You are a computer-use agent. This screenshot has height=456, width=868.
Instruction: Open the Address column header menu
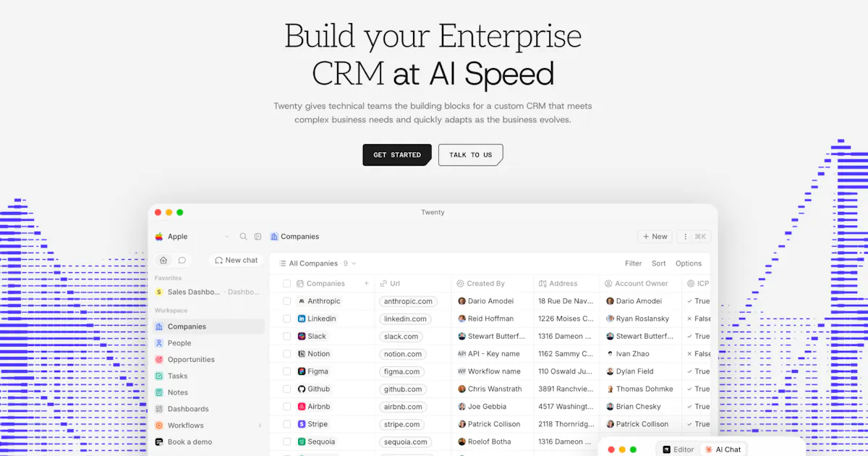(567, 284)
